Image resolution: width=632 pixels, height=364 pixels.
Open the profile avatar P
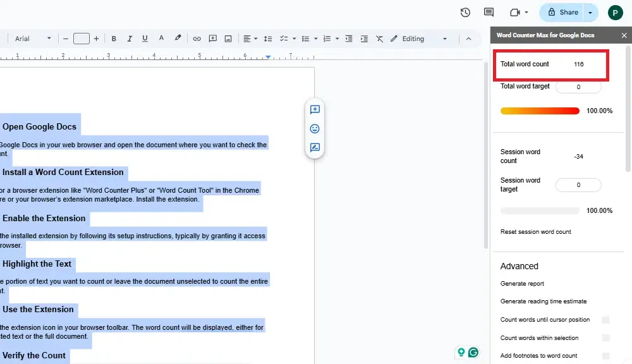(x=615, y=13)
